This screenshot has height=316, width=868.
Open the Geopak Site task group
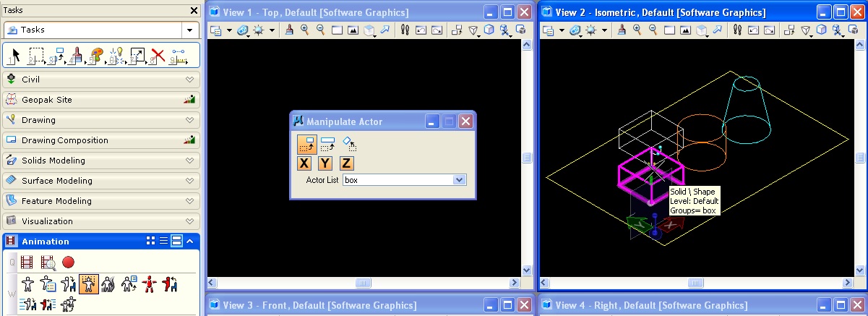click(x=100, y=100)
